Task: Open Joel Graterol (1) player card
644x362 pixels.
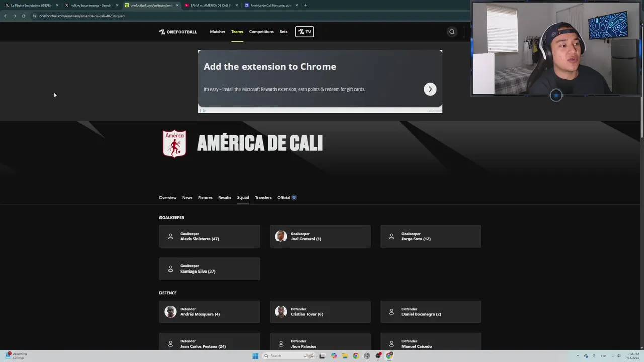Action: pyautogui.click(x=320, y=237)
